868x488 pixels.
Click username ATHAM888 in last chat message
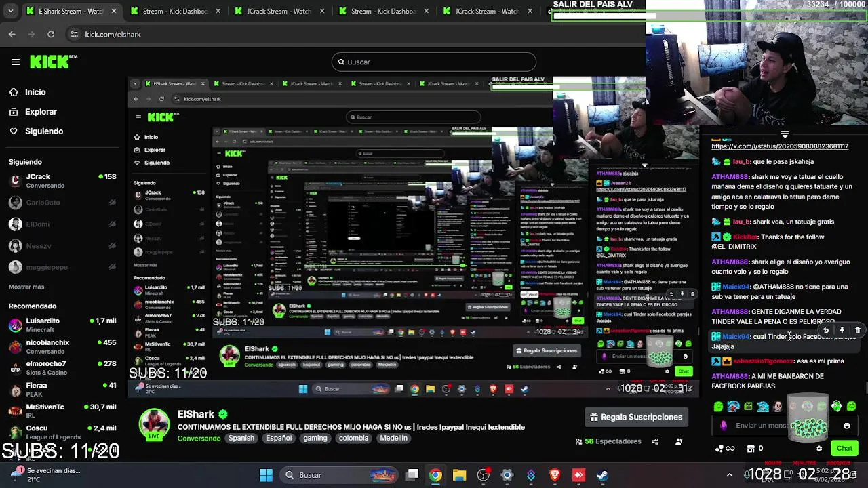click(730, 376)
